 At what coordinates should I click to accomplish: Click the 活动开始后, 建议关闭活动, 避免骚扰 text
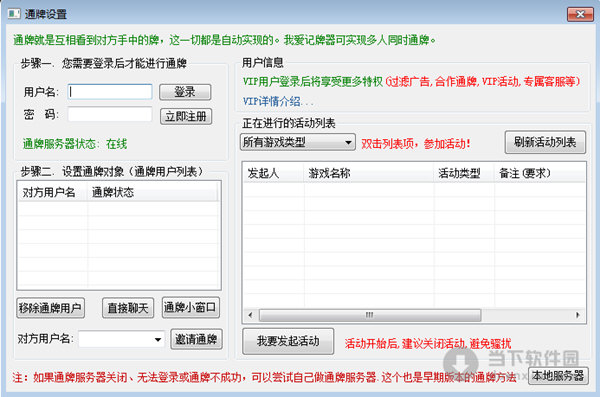tap(428, 343)
